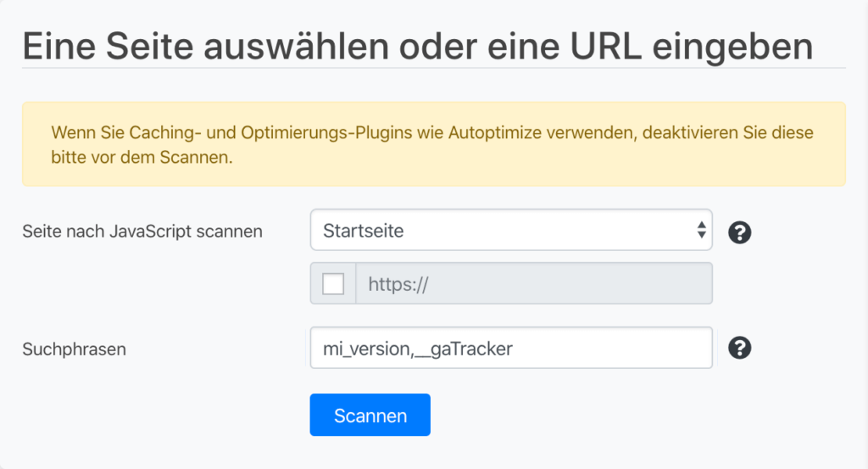Screen dimensions: 868x469
Task: Click into the https:// URL input field
Action: pyautogui.click(x=534, y=283)
